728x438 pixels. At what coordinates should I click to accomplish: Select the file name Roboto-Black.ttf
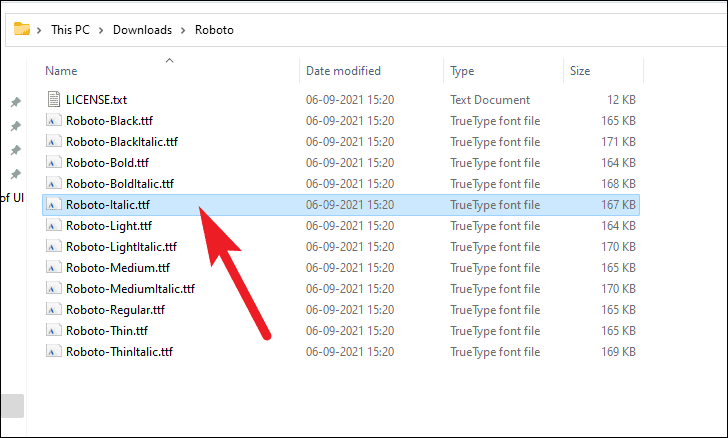click(110, 121)
